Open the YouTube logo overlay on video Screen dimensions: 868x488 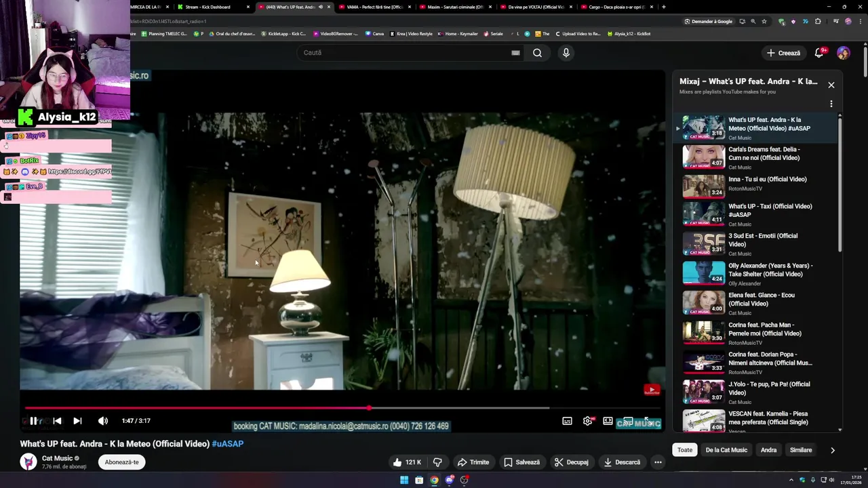[x=652, y=390]
